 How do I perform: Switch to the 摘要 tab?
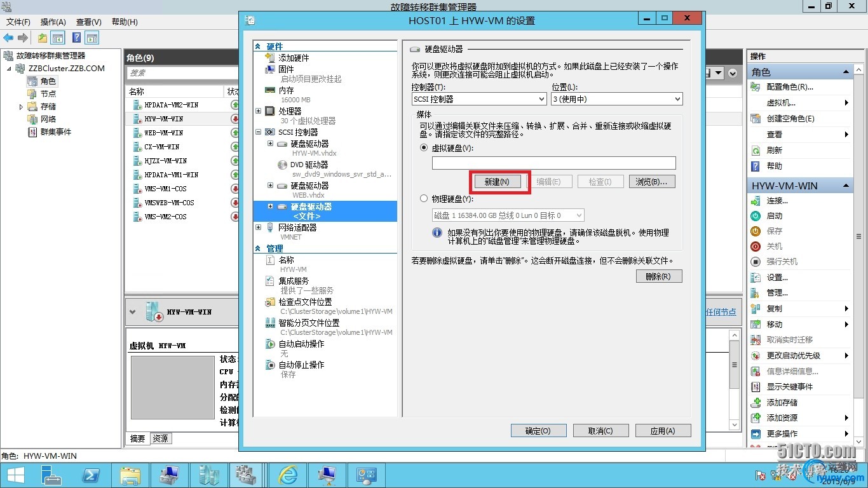pyautogui.click(x=138, y=438)
